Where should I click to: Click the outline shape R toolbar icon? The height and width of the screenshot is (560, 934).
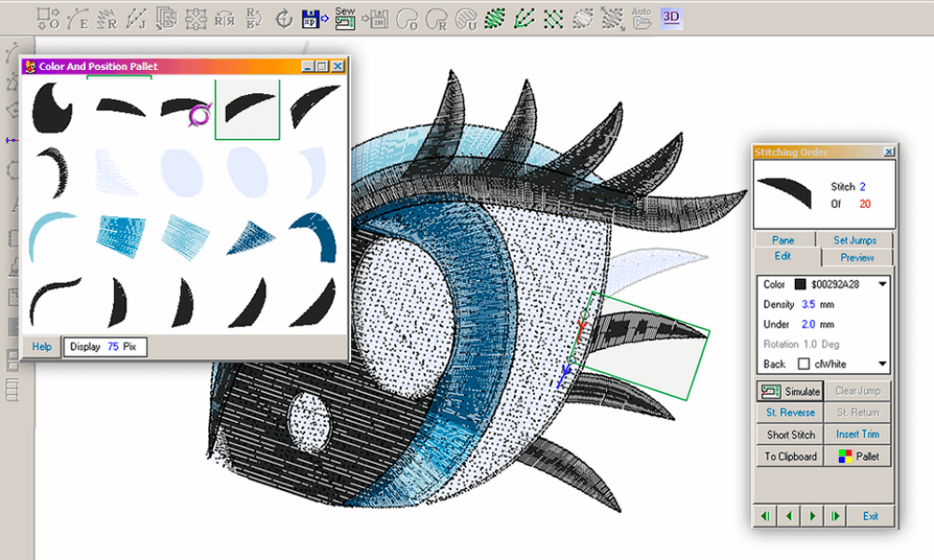pos(436,19)
